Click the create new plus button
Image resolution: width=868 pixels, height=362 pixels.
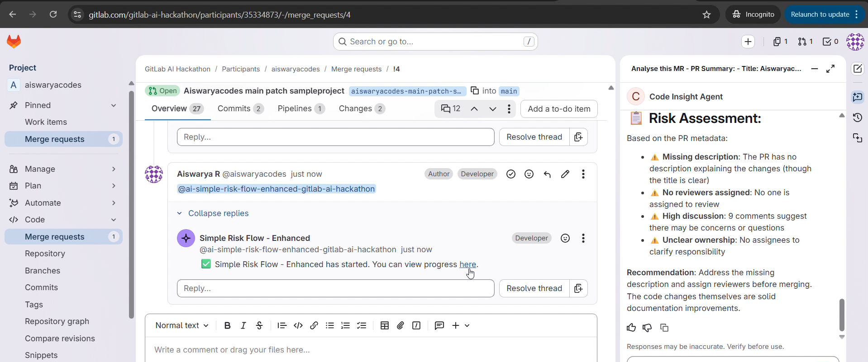(748, 42)
